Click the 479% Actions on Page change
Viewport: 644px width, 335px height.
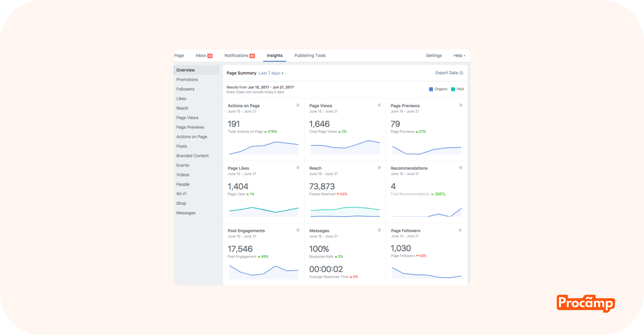coord(271,132)
